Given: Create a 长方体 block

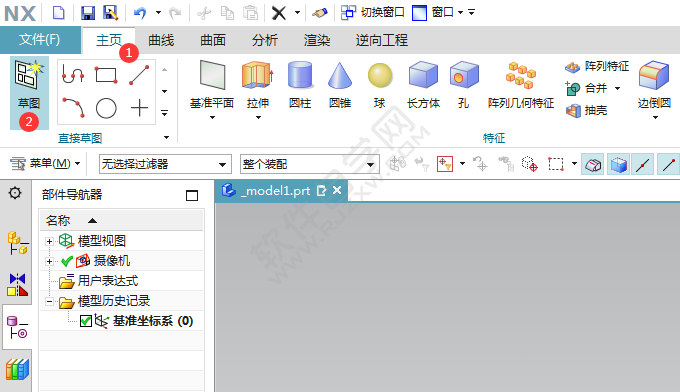Looking at the screenshot, I should point(423,85).
